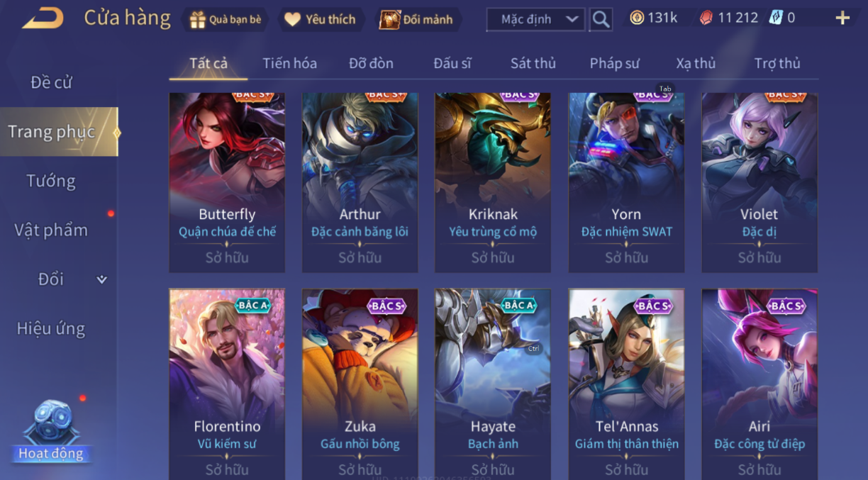Open the Zuka Gấu nhồi bông skin card

360,384
